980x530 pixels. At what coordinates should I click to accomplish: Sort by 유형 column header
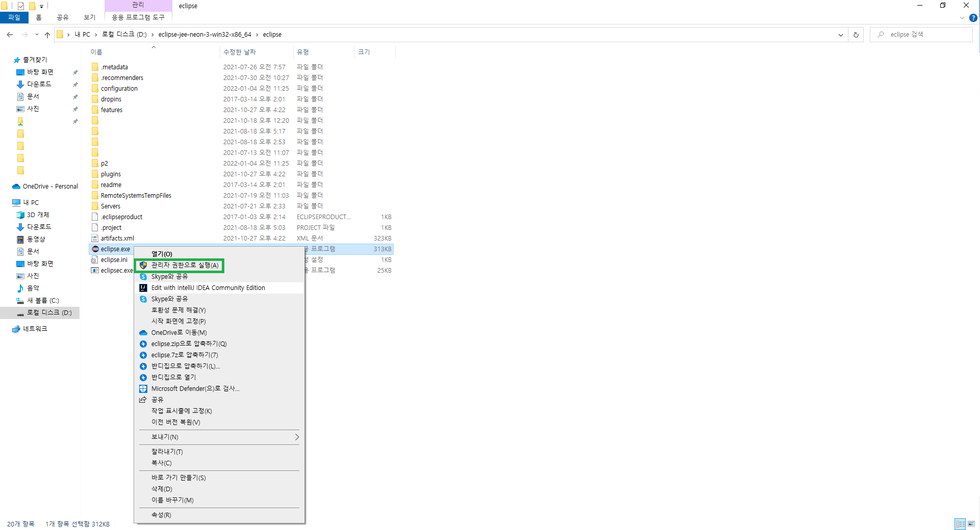(324, 52)
